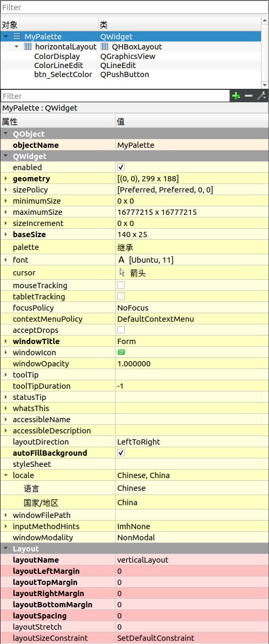Click the object inspector Filter field at top
This screenshot has width=269, height=644.
[x=134, y=7]
